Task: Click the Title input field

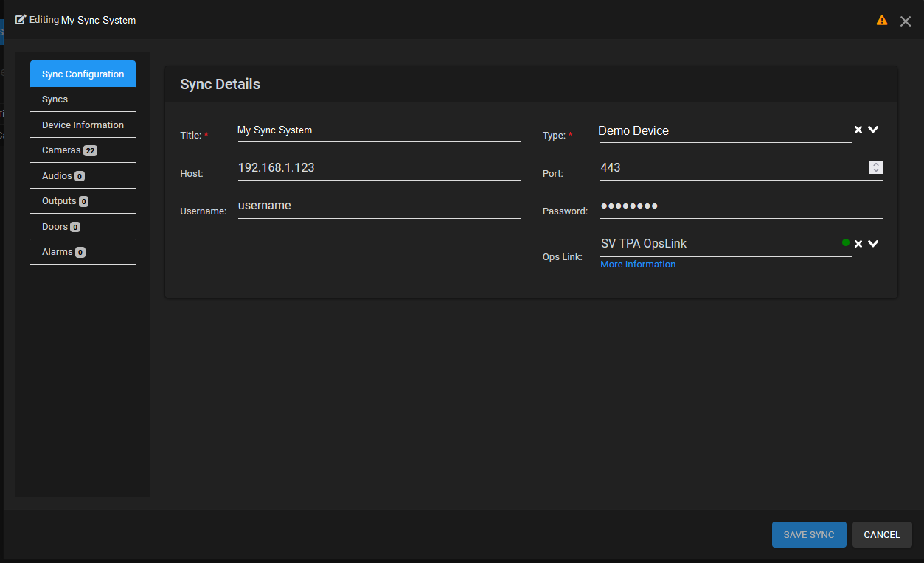Action: tap(379, 130)
